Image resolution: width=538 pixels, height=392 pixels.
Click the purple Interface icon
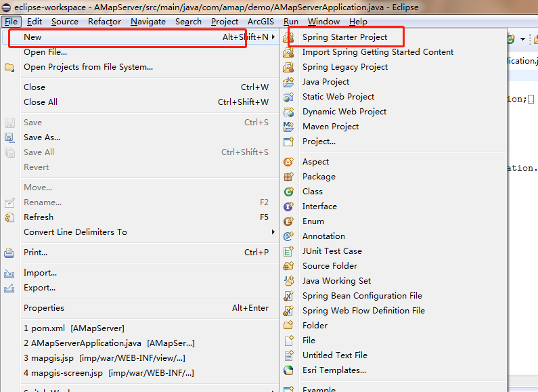tap(288, 206)
